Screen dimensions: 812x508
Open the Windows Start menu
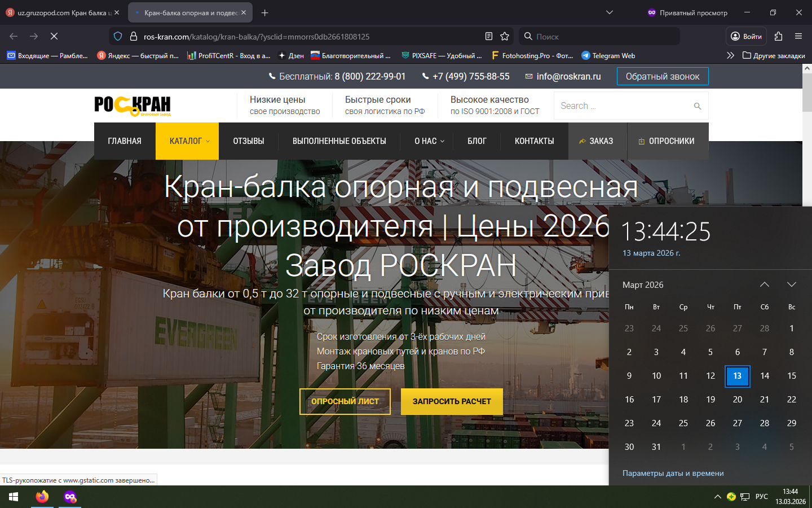(14, 497)
